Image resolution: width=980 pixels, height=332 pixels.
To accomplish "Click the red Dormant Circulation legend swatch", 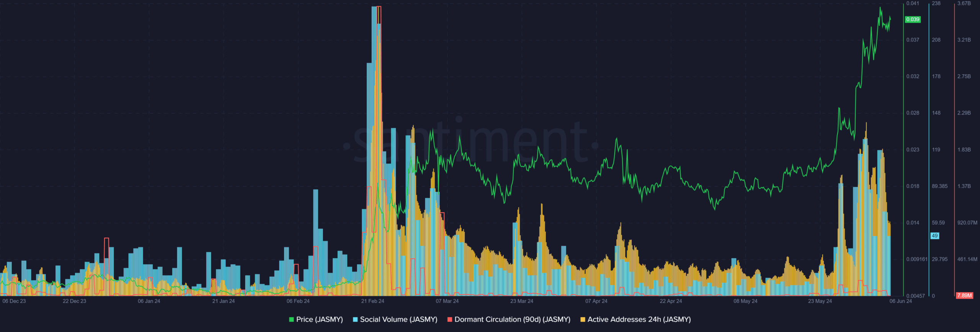I will (x=450, y=320).
